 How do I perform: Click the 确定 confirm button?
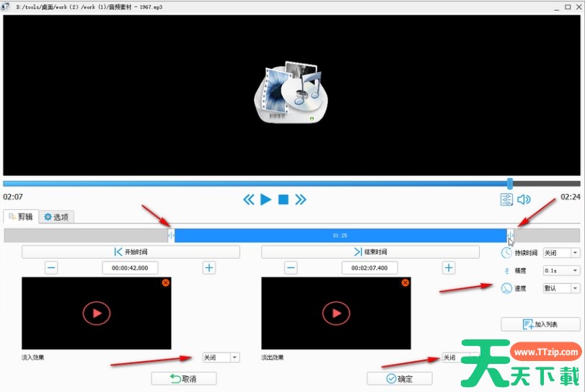[x=400, y=378]
